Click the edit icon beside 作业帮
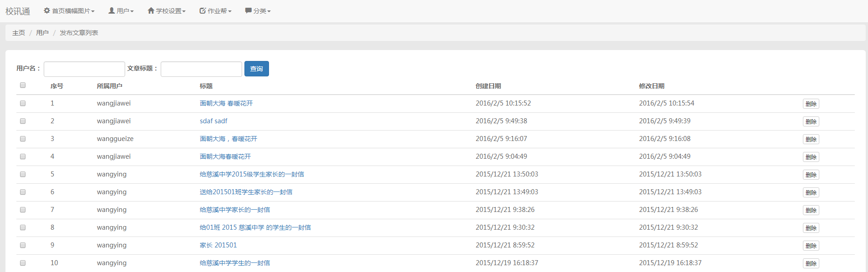 (x=203, y=10)
